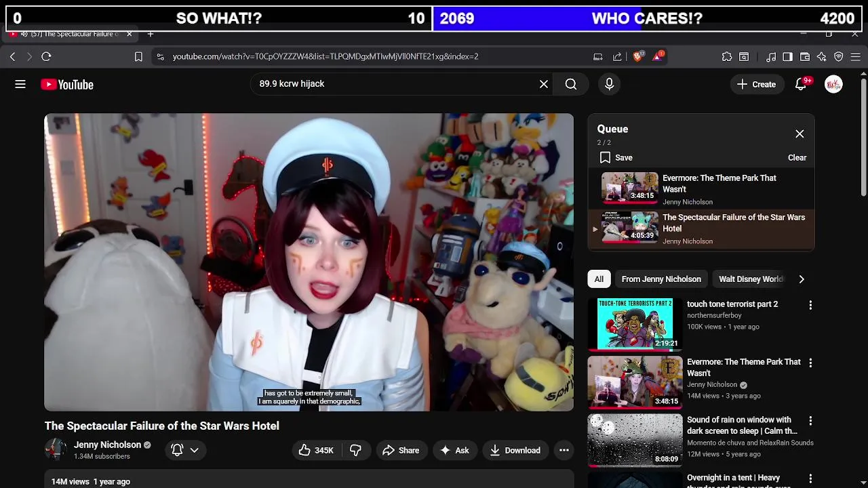Click the 14M views 1 year ago text
The height and width of the screenshot is (488, 868).
[x=91, y=482]
